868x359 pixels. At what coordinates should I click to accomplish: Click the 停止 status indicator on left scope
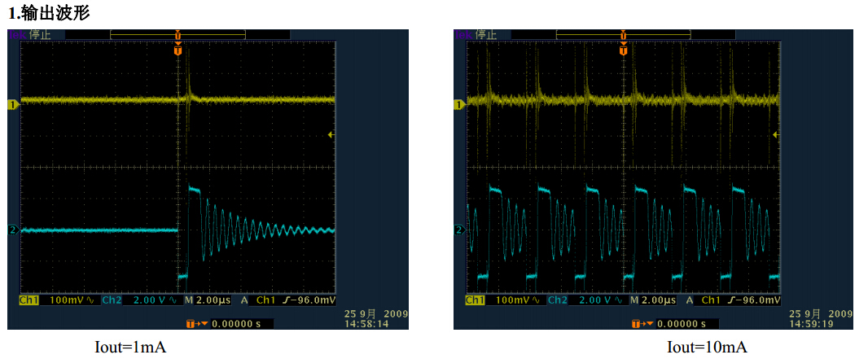click(40, 34)
